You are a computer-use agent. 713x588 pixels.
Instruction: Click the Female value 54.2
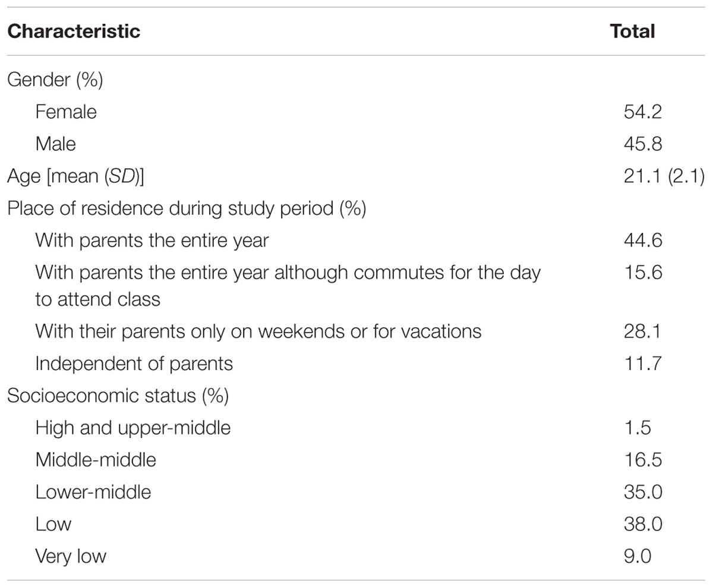[642, 112]
